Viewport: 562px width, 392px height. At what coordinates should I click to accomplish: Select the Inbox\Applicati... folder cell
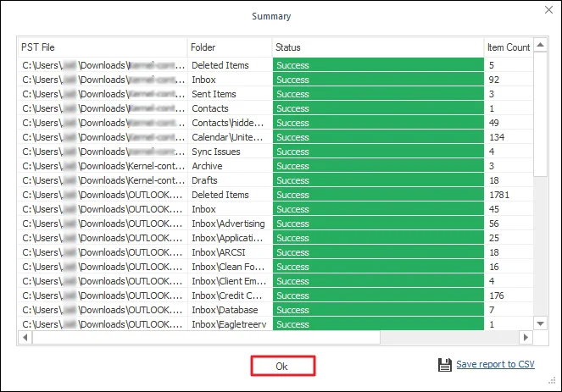(230, 238)
